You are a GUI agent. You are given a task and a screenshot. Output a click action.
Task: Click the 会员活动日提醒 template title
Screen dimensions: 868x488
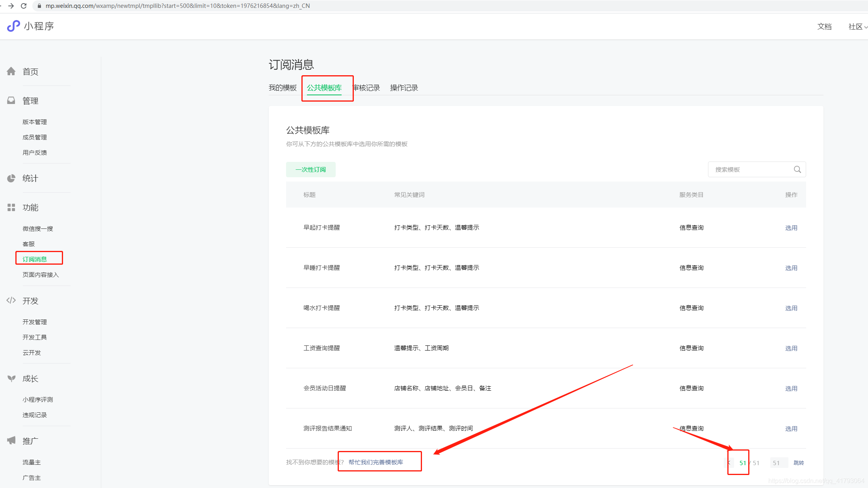click(x=325, y=388)
